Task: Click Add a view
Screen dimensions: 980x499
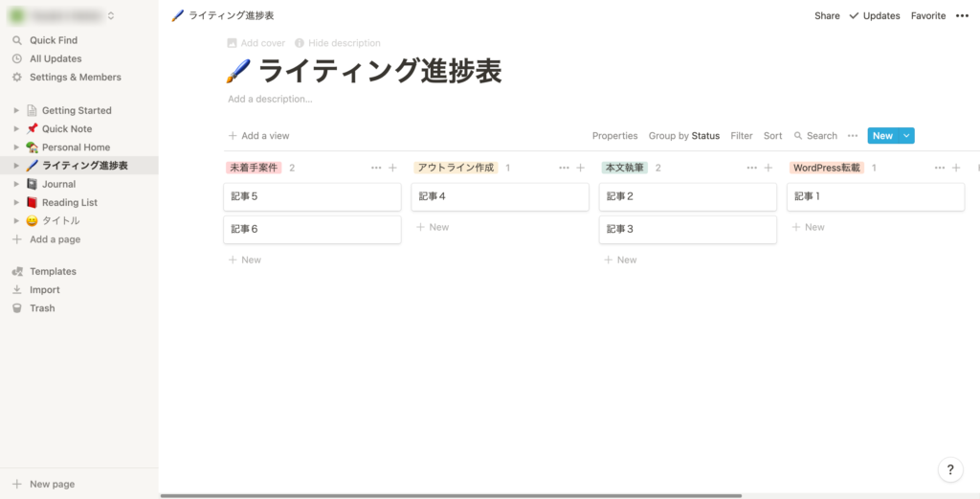Action: pyautogui.click(x=258, y=136)
